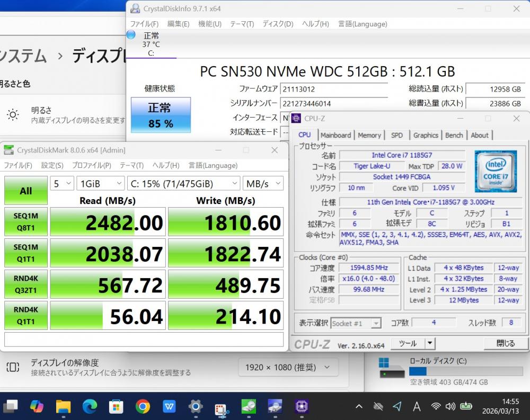530x420 pixels.
Task: Open the test count dropdown showing 5
Action: pyautogui.click(x=62, y=183)
